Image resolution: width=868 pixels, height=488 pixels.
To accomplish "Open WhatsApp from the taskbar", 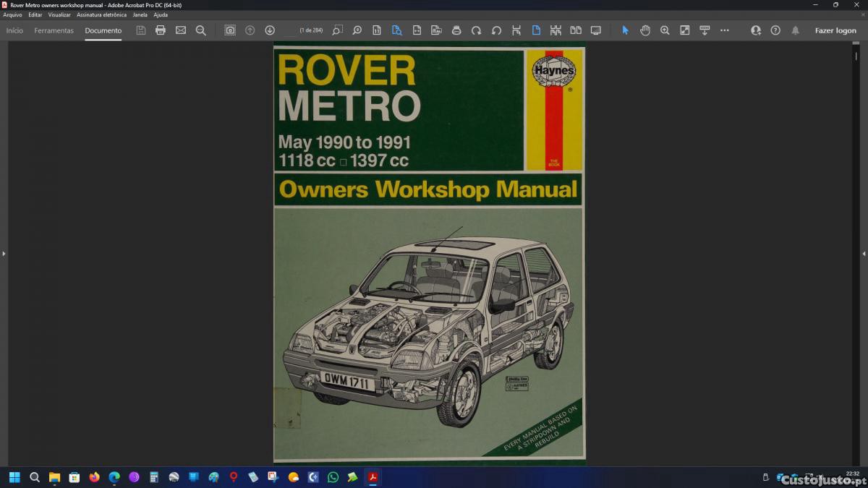I will click(x=333, y=477).
